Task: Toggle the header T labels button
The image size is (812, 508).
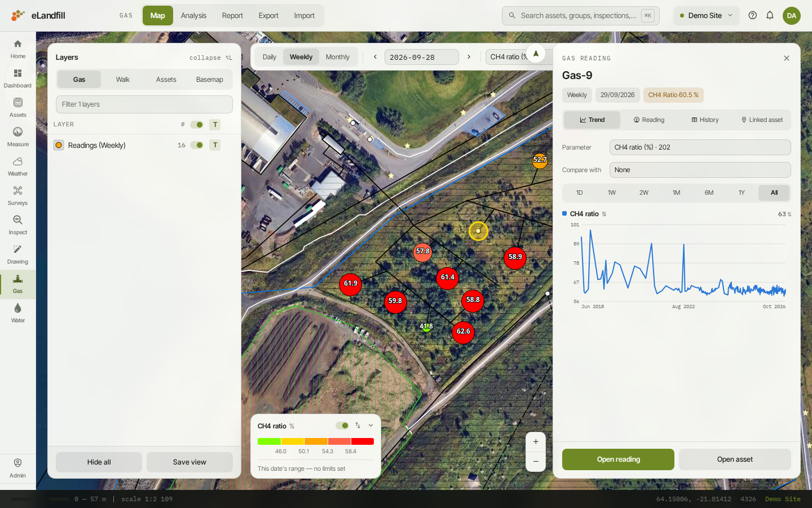Action: [x=215, y=125]
